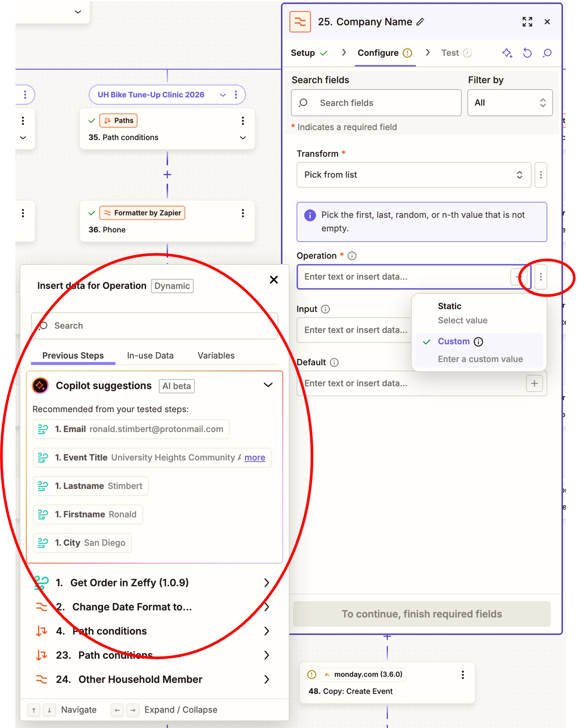The height and width of the screenshot is (728, 577).
Task: Open the comment bubble icon in panel toolbar
Action: pyautogui.click(x=547, y=53)
